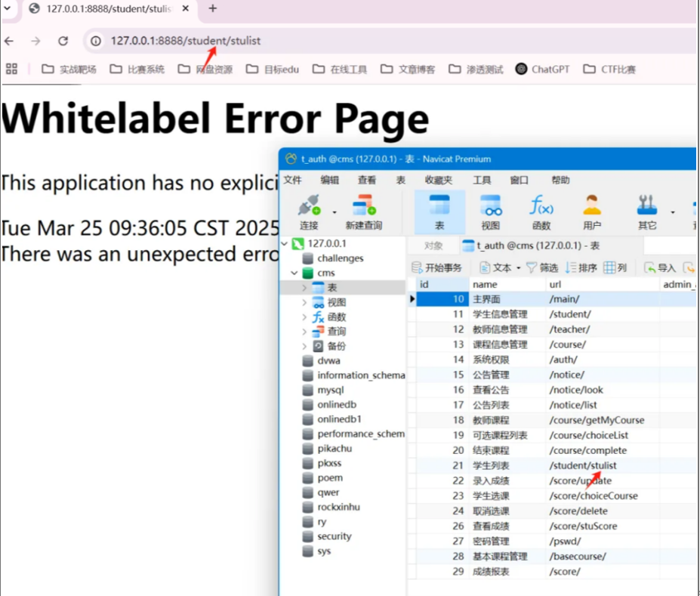Open the ChatGPT bookmark

click(x=542, y=69)
